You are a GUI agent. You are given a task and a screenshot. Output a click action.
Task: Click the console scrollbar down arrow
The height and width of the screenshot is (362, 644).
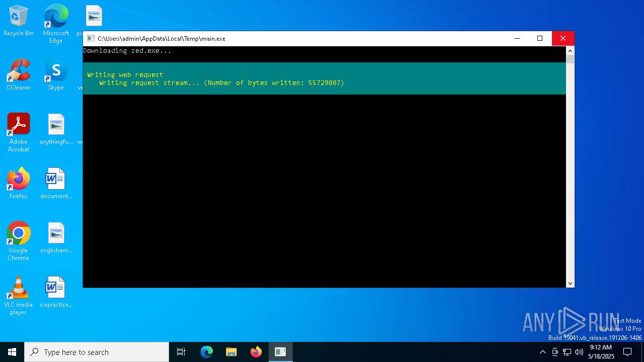point(570,284)
